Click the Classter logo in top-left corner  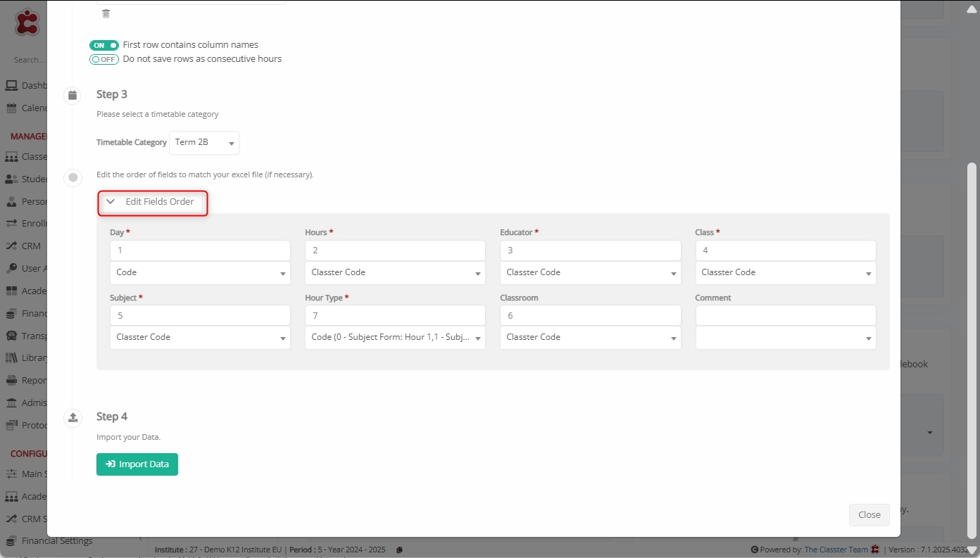pos(27,21)
